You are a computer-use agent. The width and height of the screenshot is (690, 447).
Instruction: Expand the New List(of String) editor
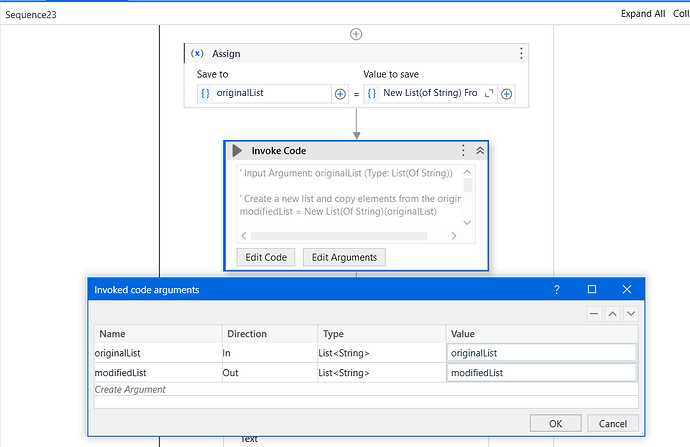pos(488,93)
